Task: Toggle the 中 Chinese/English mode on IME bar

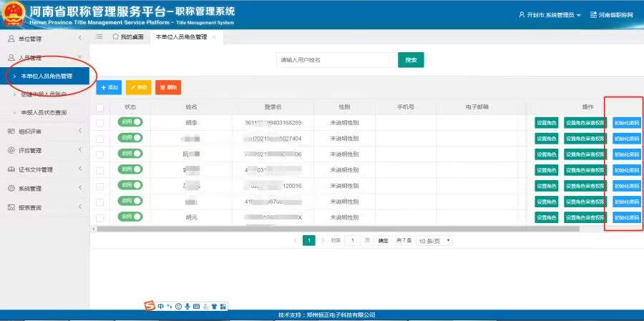Action: coord(160,306)
